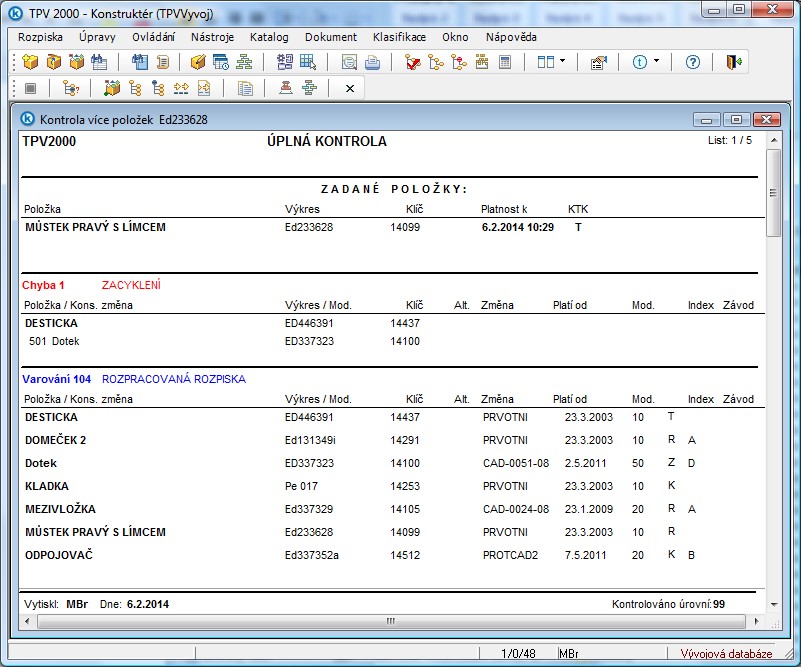This screenshot has width=801, height=667.
Task: Click the brown stacked blocks icon
Action: pyautogui.click(x=482, y=62)
